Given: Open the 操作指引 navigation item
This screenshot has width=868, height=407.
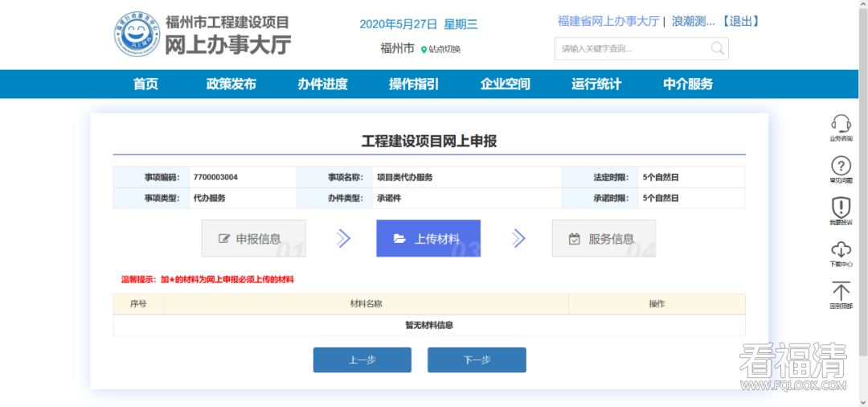Looking at the screenshot, I should coord(414,84).
